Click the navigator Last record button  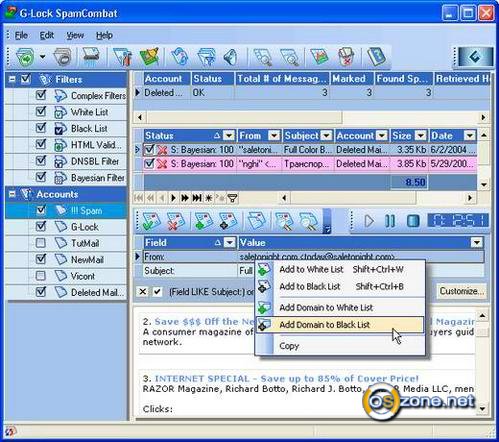coord(197,198)
